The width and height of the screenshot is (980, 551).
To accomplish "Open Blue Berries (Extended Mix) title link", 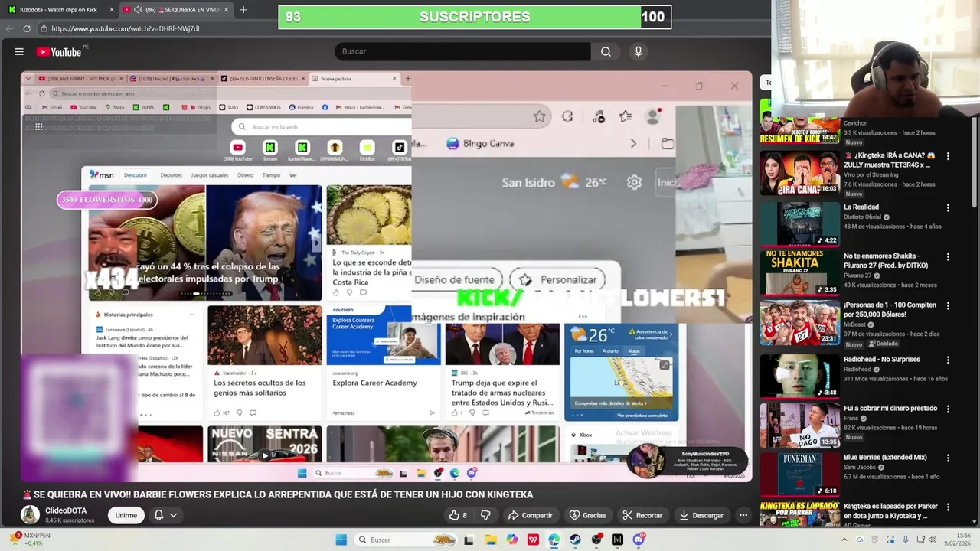I will click(x=885, y=458).
